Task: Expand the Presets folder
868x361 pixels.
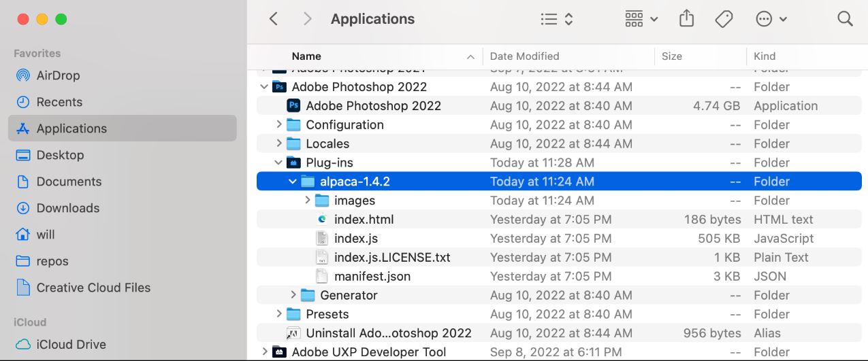Action: (278, 314)
